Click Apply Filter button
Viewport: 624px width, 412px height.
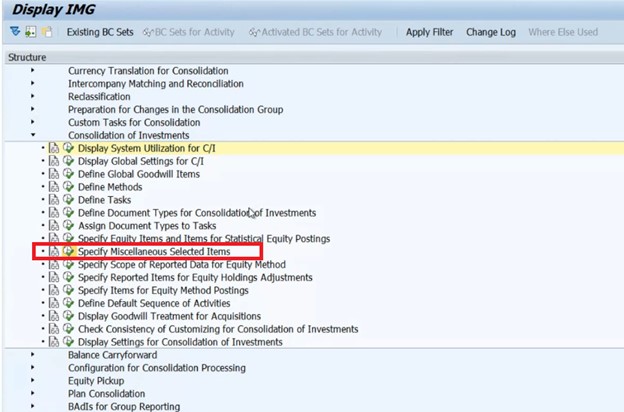coord(429,32)
